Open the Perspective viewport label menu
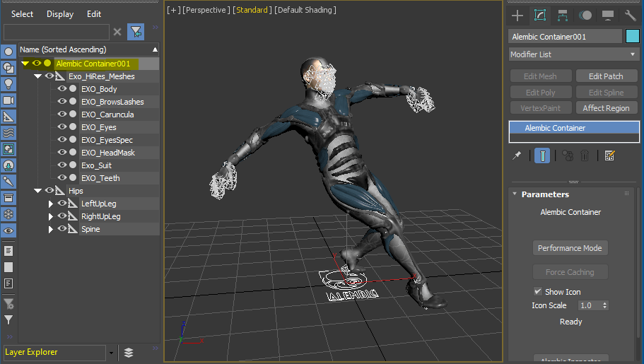644x364 pixels. click(206, 10)
